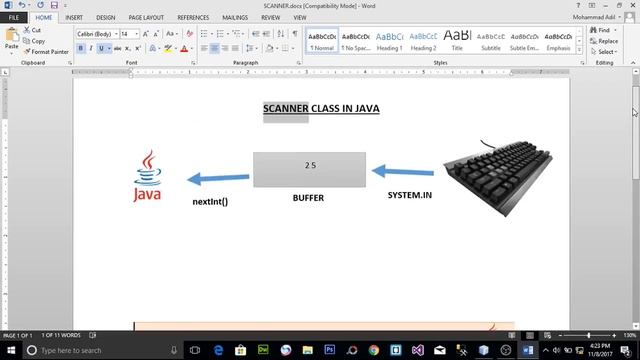Viewport: 640px width, 360px height.
Task: Toggle Bold formatting
Action: pyautogui.click(x=80, y=48)
